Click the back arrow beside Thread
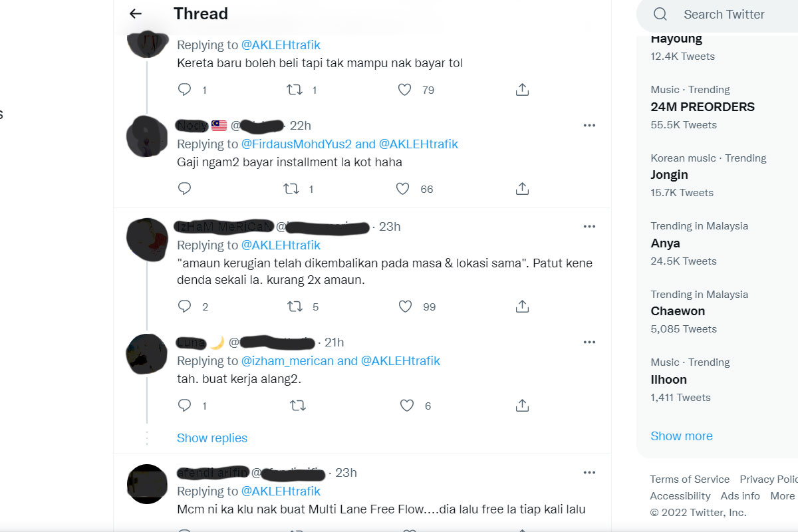798x532 pixels. click(x=136, y=14)
